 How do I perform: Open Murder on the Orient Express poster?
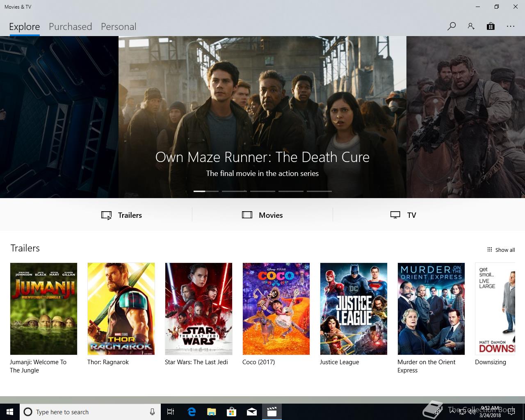tap(431, 309)
